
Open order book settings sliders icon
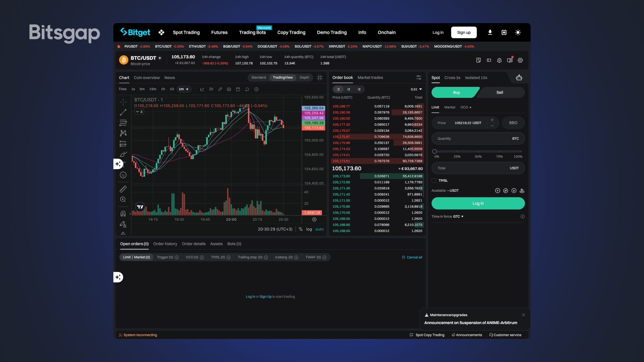click(x=419, y=77)
